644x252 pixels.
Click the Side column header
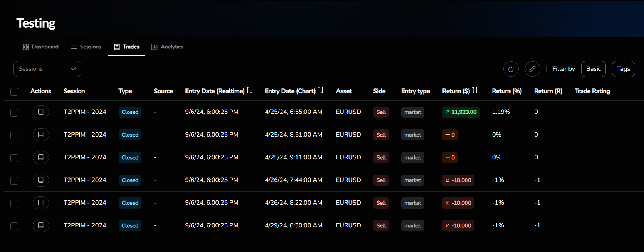pos(379,91)
